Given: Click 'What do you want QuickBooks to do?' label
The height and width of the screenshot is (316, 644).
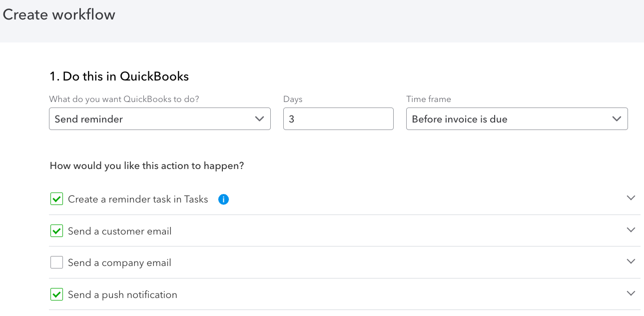Looking at the screenshot, I should [x=124, y=99].
